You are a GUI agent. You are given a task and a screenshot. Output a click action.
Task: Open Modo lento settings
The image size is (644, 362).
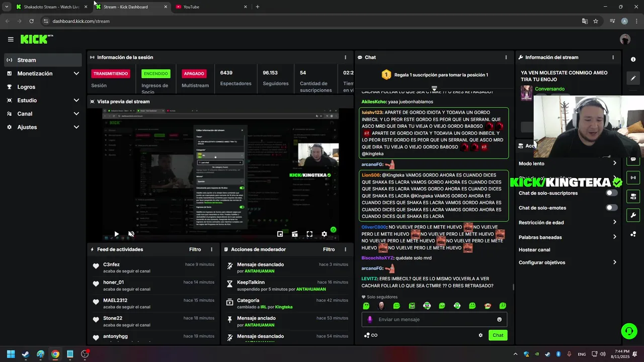[x=568, y=163]
